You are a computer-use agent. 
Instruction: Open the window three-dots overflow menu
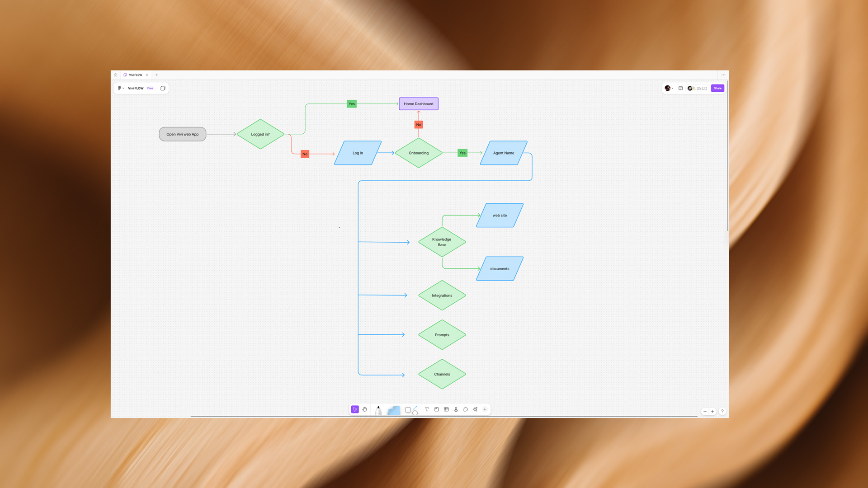pyautogui.click(x=723, y=75)
